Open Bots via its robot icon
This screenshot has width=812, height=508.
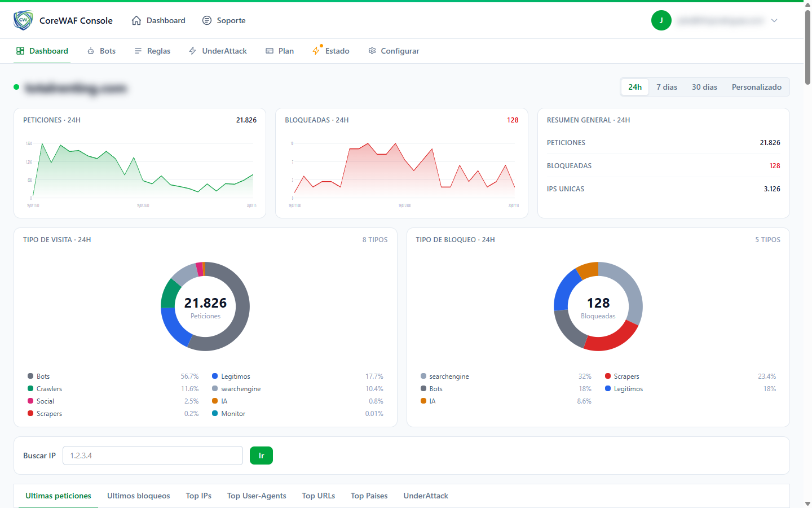(x=91, y=51)
